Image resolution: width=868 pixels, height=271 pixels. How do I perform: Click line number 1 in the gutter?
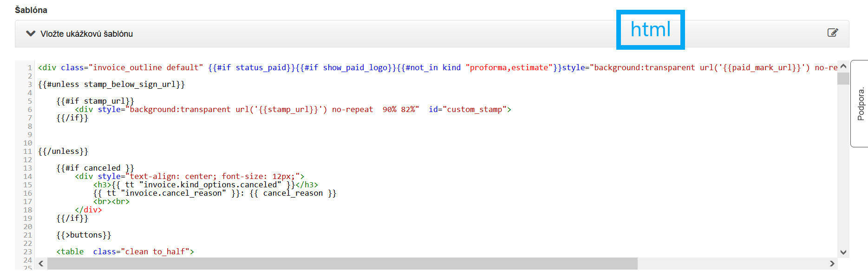pos(30,68)
